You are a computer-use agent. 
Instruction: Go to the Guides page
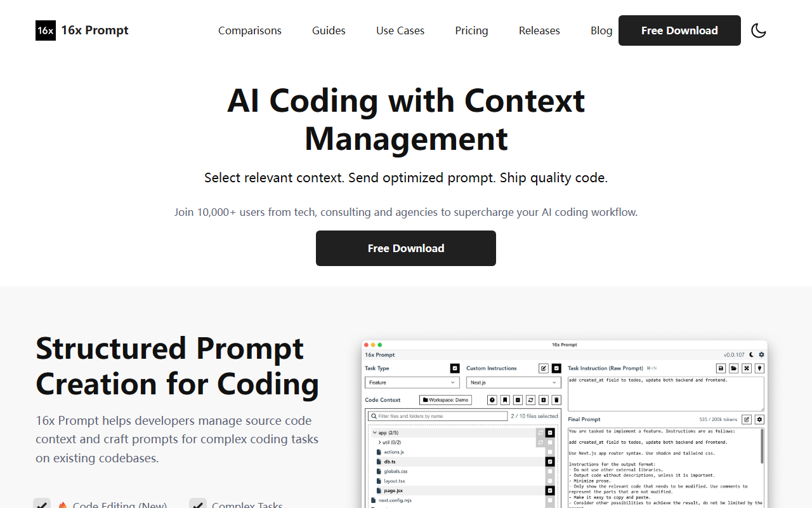point(329,30)
